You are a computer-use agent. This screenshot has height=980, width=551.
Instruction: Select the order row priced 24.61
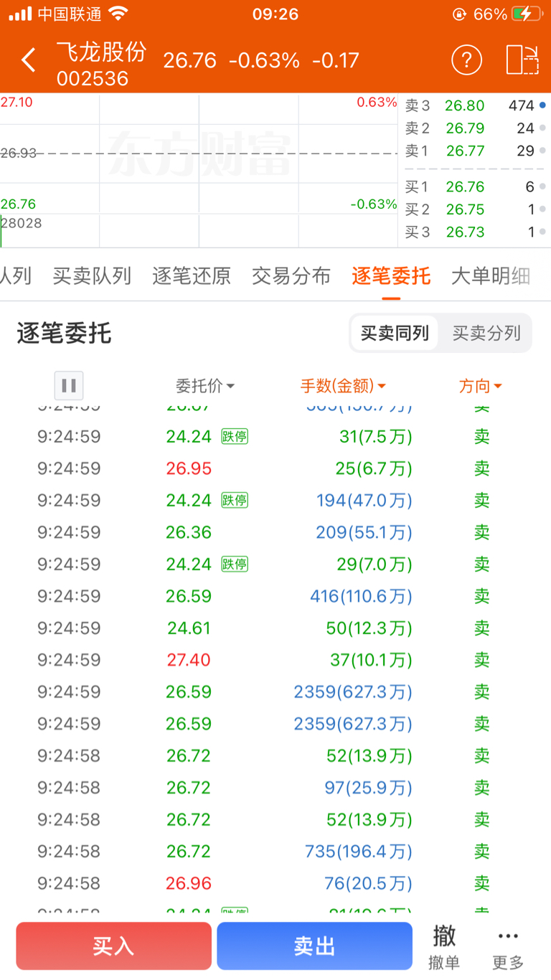click(x=275, y=628)
